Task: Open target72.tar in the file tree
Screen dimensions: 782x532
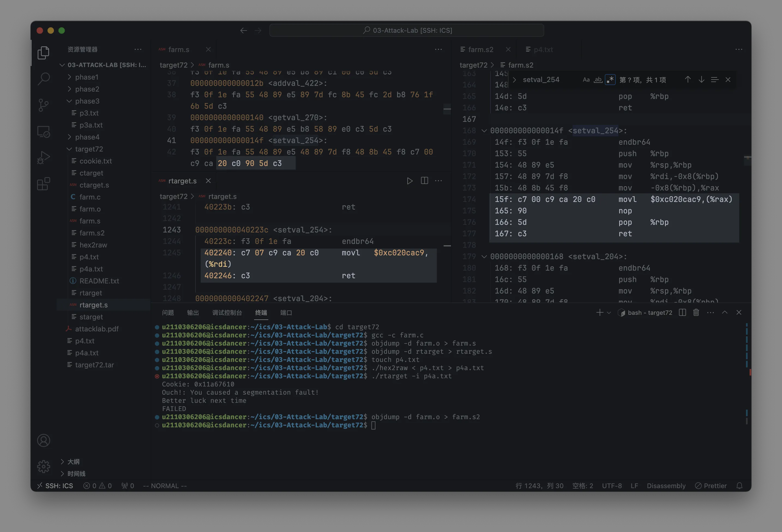Action: click(94, 365)
